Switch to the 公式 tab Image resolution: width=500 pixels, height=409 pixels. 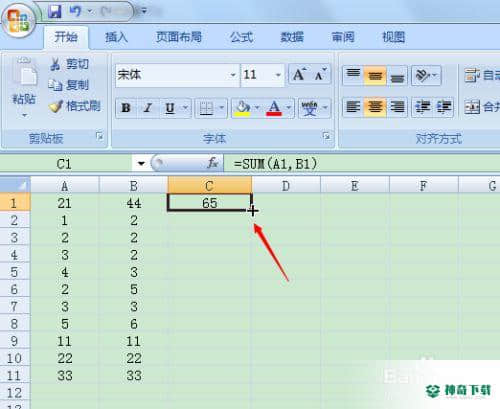tap(242, 37)
